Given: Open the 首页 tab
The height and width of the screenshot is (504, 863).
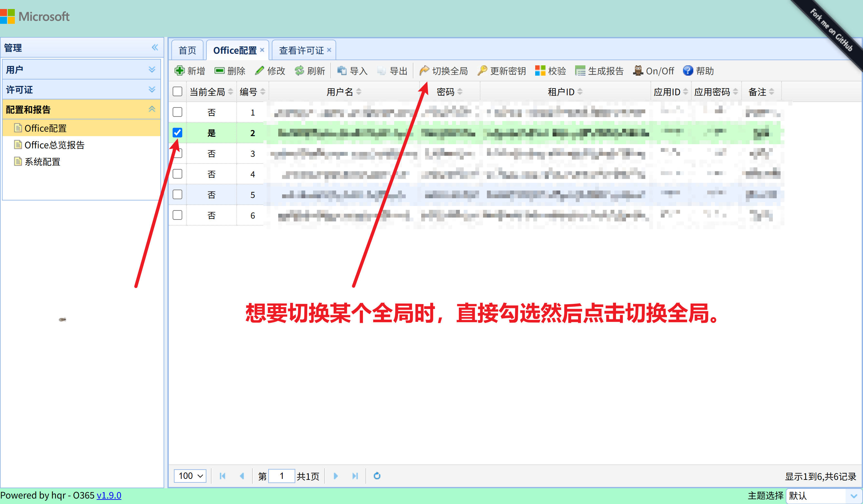Looking at the screenshot, I should pos(187,50).
